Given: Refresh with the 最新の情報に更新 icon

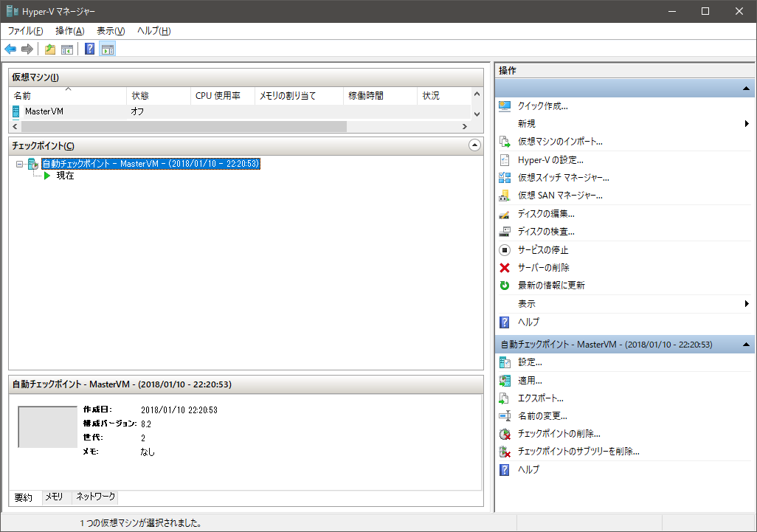Looking at the screenshot, I should coord(505,286).
